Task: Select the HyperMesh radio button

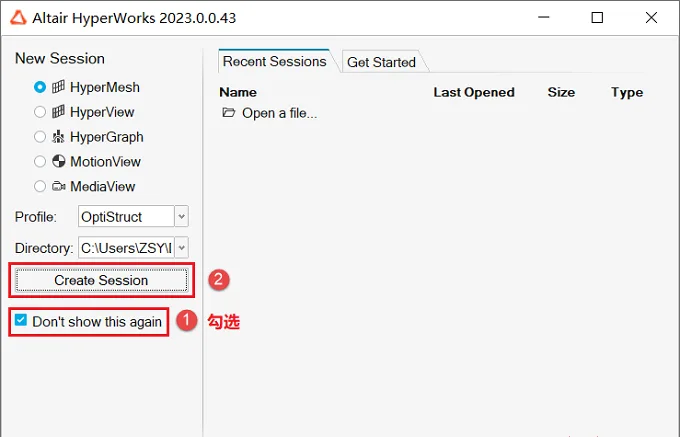Action: pyautogui.click(x=40, y=87)
